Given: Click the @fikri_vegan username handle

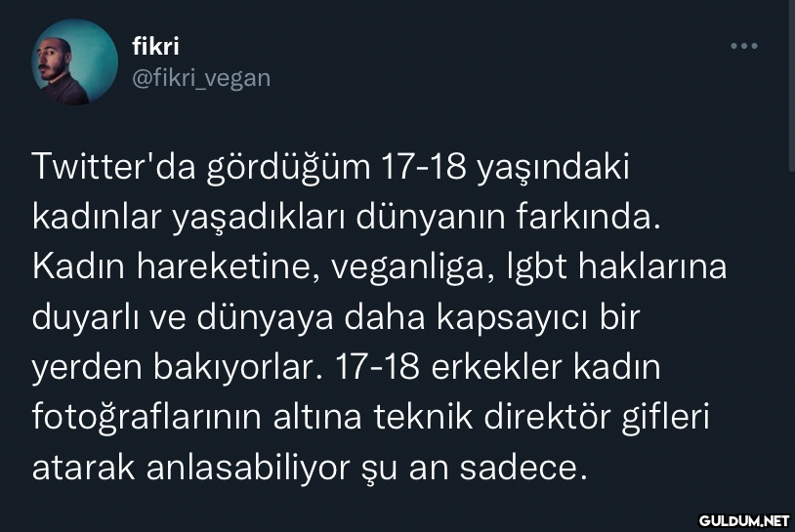Looking at the screenshot, I should [x=200, y=77].
